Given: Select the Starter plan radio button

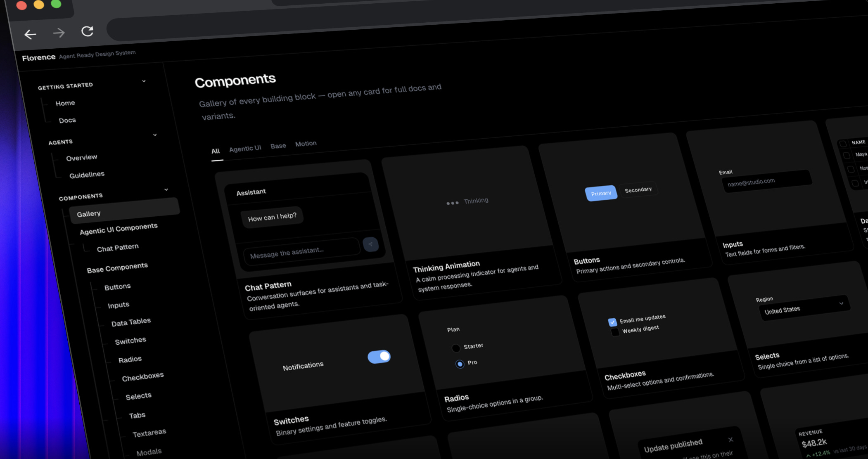Looking at the screenshot, I should click(456, 348).
